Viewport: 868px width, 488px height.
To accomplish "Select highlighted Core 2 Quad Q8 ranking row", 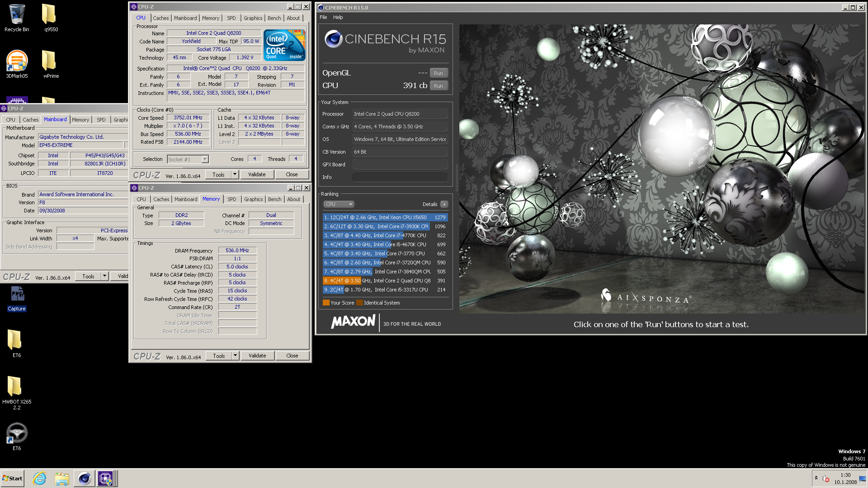I will 385,281.
